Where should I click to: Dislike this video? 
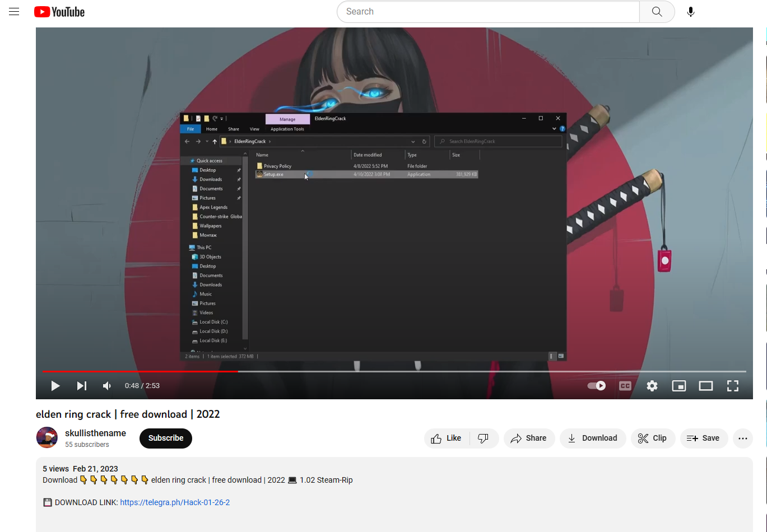484,438
